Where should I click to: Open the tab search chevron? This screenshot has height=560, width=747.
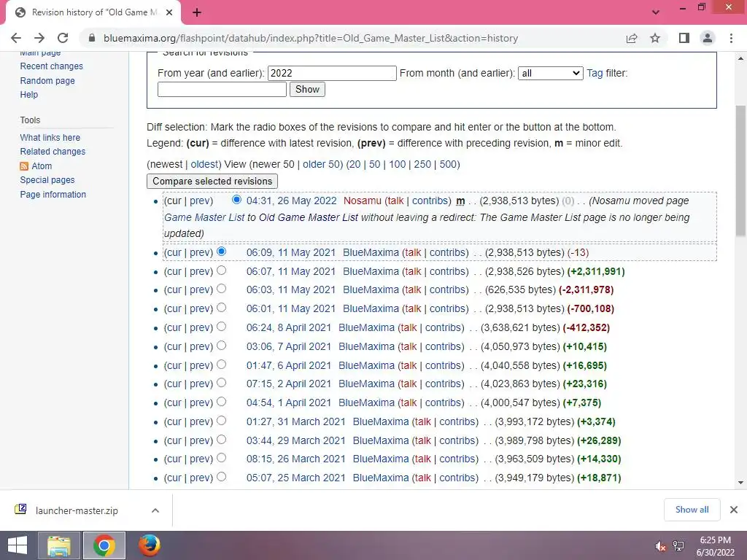(x=656, y=12)
